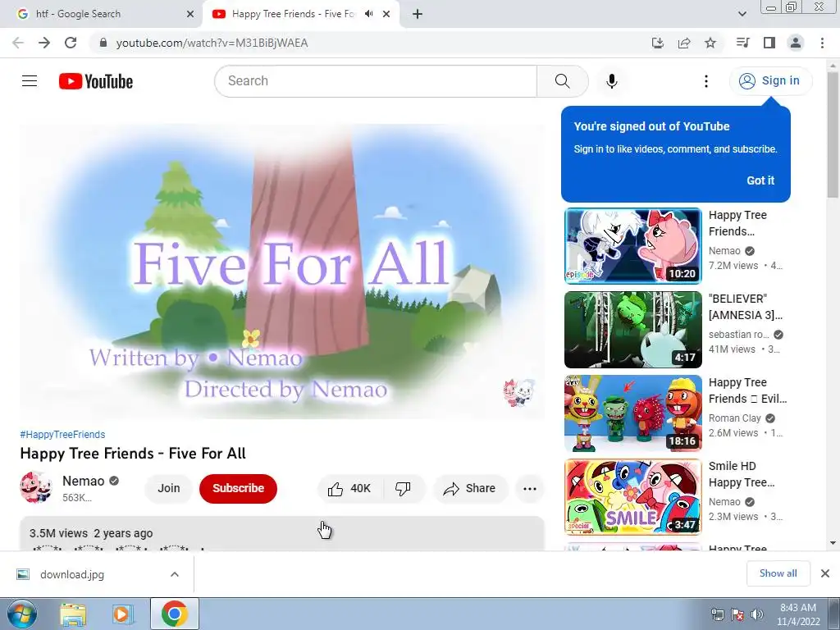Image resolution: width=840 pixels, height=630 pixels.
Task: Open the Nemao channel avatar
Action: 36,487
